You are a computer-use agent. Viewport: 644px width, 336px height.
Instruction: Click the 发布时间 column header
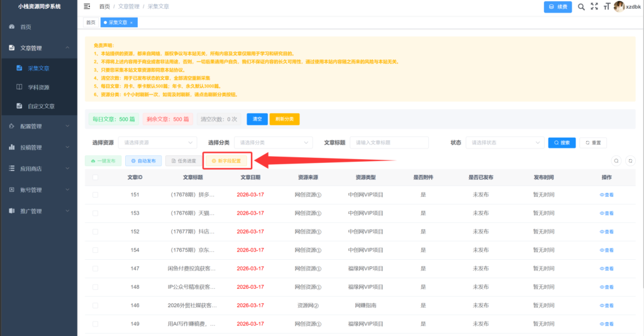point(543,177)
